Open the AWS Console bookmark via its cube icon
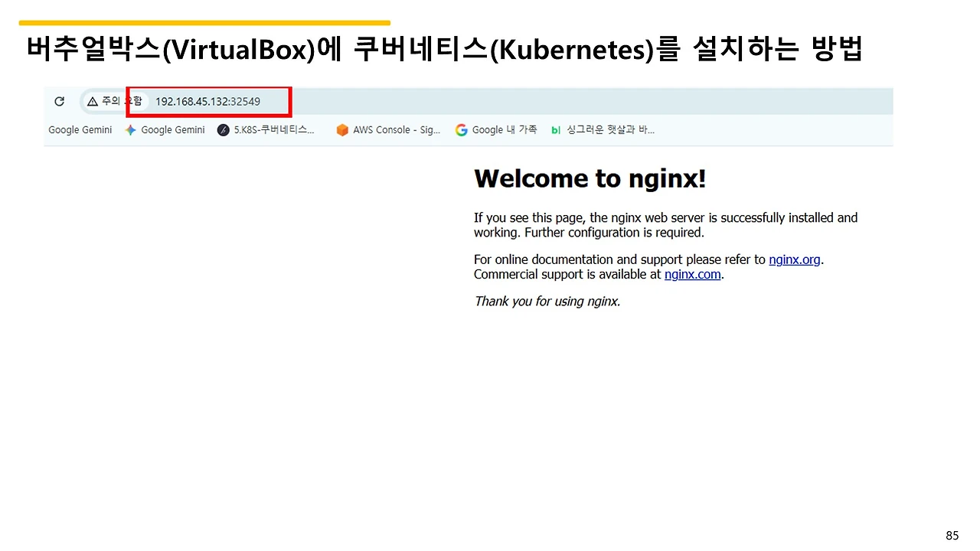 [342, 129]
